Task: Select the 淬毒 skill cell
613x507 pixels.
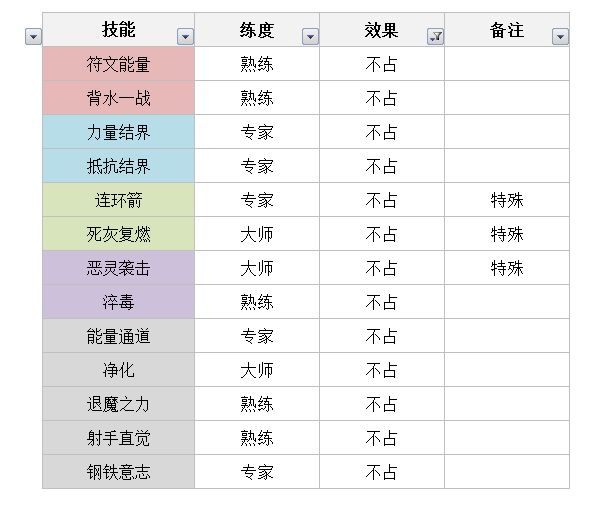Action: (118, 303)
